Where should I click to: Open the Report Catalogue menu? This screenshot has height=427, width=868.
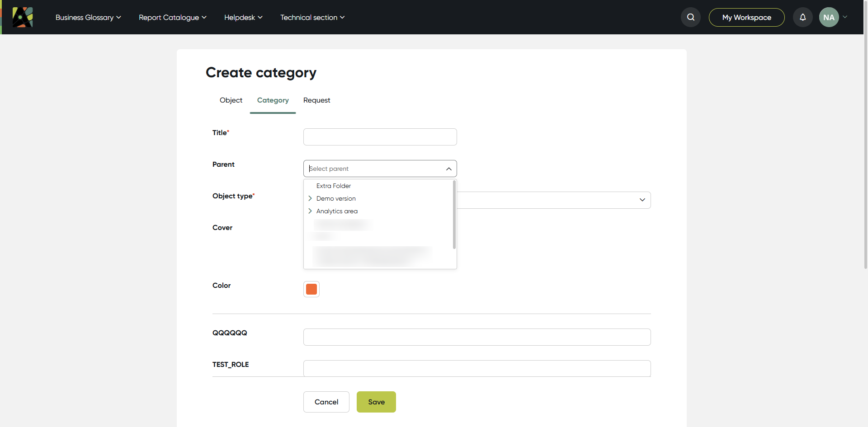(x=173, y=17)
